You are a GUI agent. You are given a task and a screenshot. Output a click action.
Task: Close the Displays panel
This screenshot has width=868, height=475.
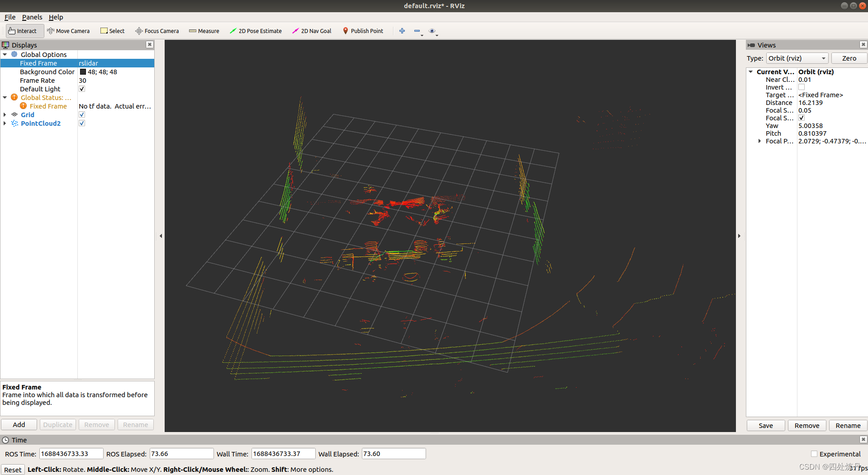coord(150,44)
